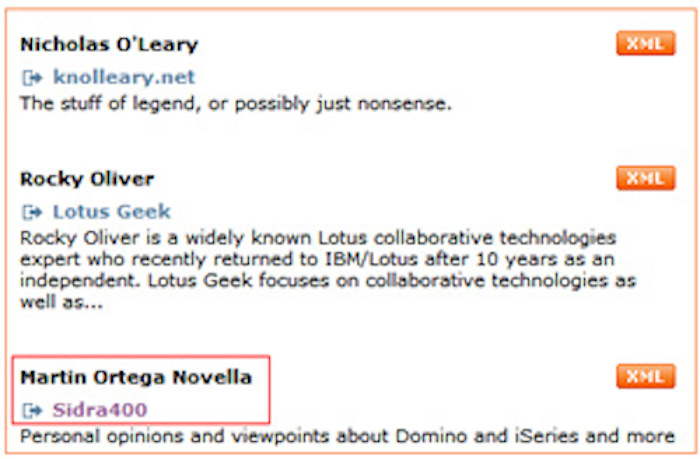Click the external-link arrow icon beside knolleary.net

(x=32, y=78)
